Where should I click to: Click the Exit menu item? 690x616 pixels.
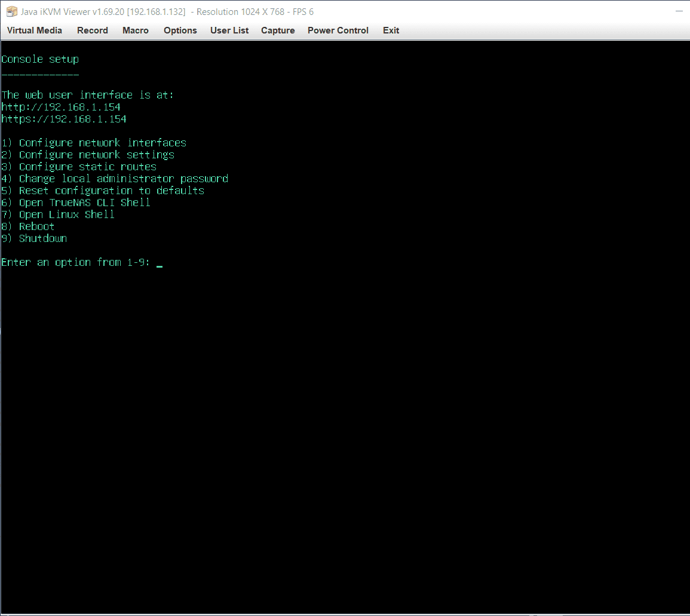click(391, 30)
